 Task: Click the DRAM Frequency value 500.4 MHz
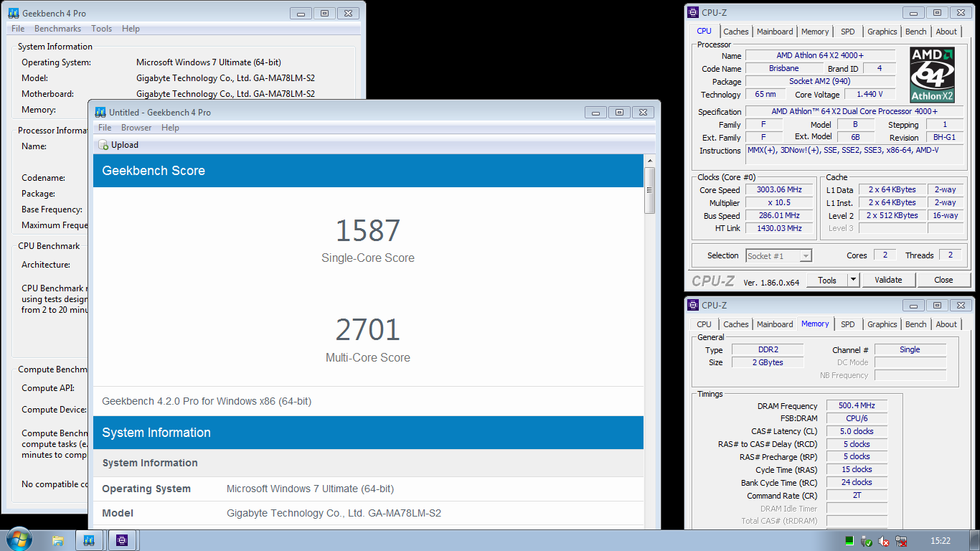(x=857, y=406)
